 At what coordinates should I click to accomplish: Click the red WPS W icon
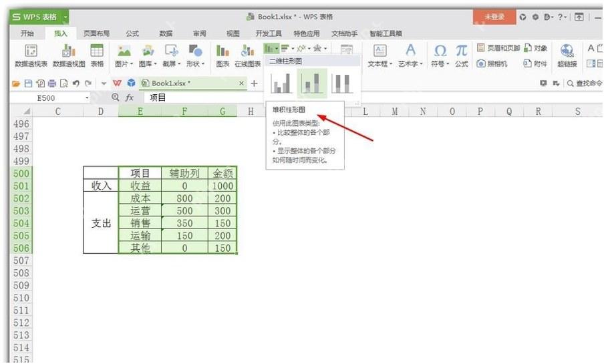pyautogui.click(x=117, y=83)
